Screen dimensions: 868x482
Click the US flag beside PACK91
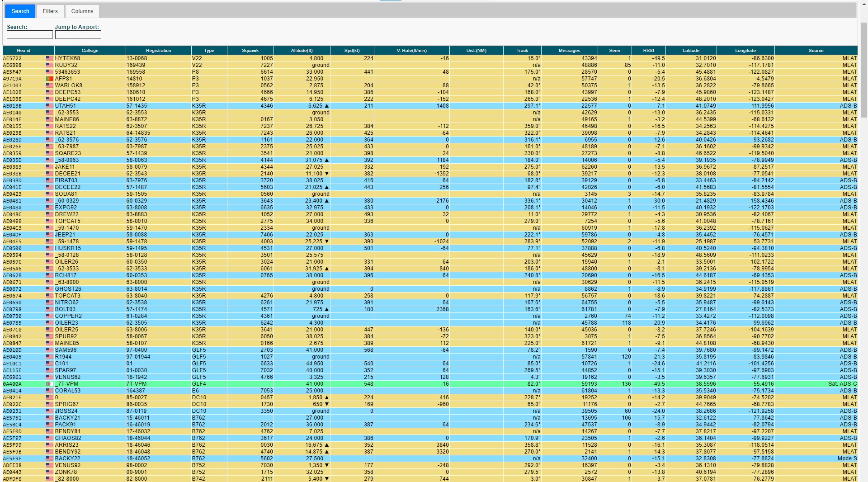coord(50,425)
